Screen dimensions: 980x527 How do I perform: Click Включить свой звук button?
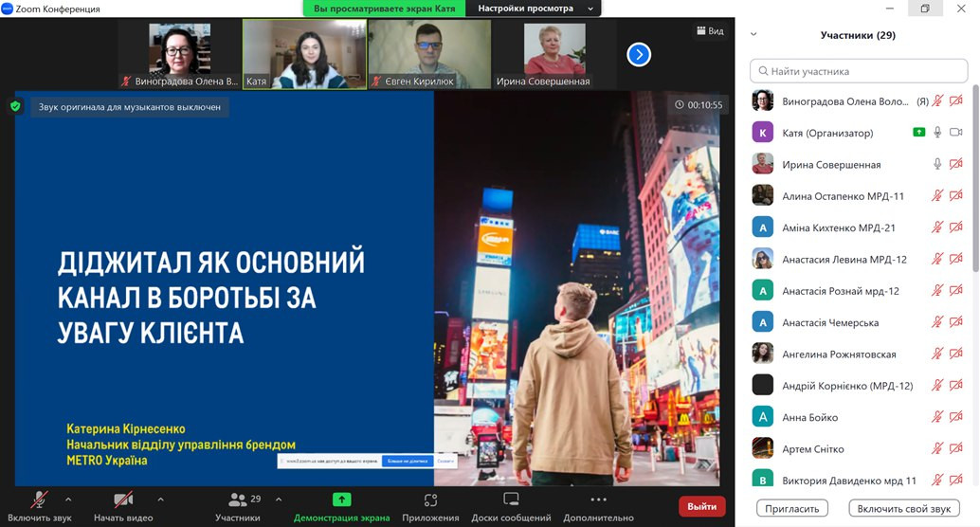904,508
